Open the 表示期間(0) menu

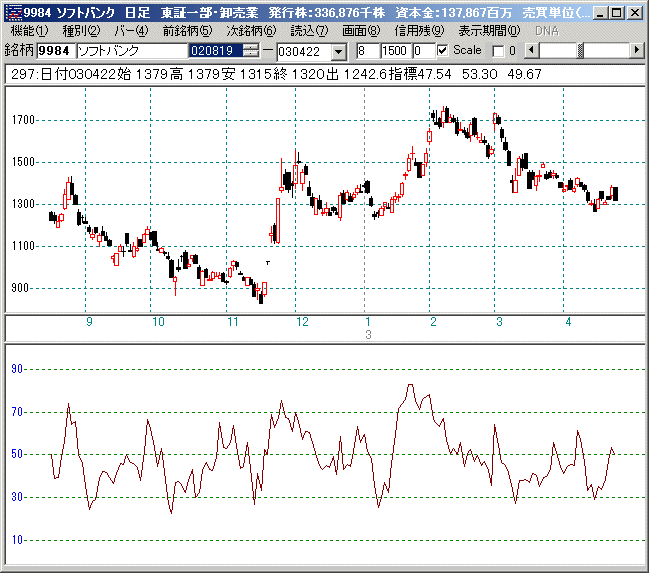click(x=489, y=31)
